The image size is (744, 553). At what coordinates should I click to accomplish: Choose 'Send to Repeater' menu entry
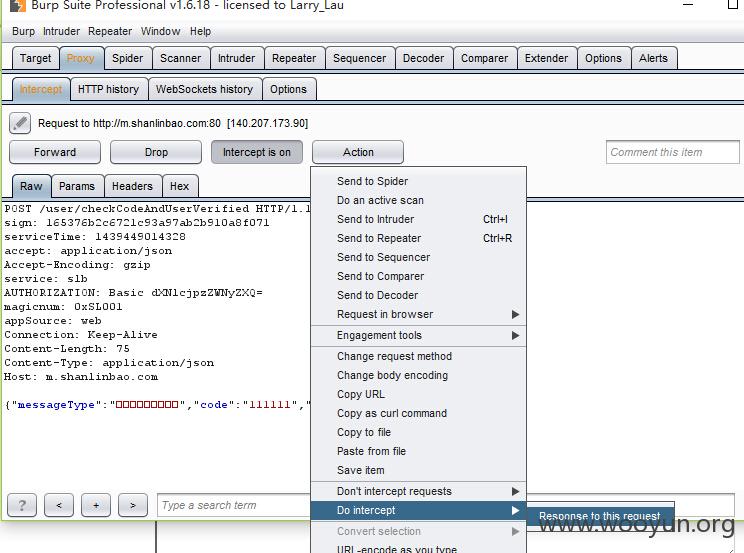418,238
